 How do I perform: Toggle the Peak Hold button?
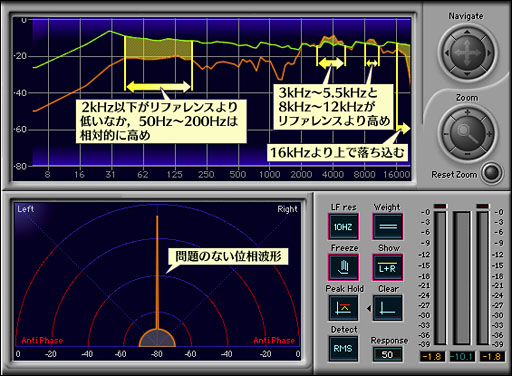point(344,308)
